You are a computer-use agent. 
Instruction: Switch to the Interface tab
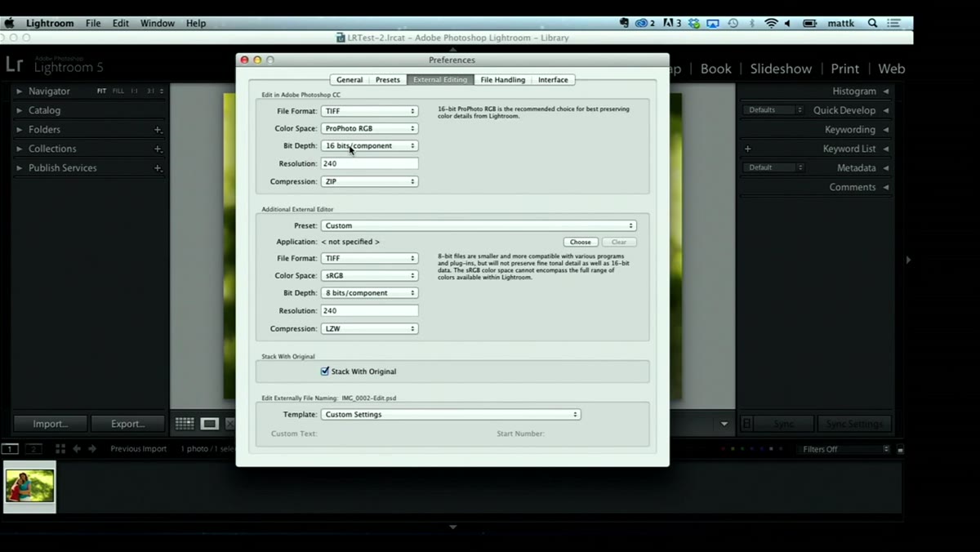553,80
